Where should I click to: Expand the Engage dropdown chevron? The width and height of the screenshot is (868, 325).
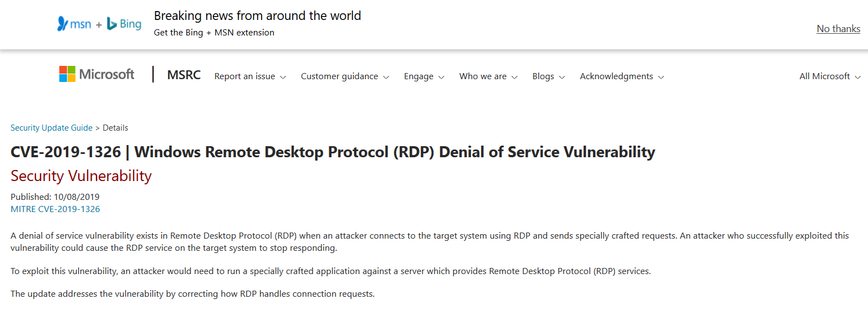(x=442, y=77)
